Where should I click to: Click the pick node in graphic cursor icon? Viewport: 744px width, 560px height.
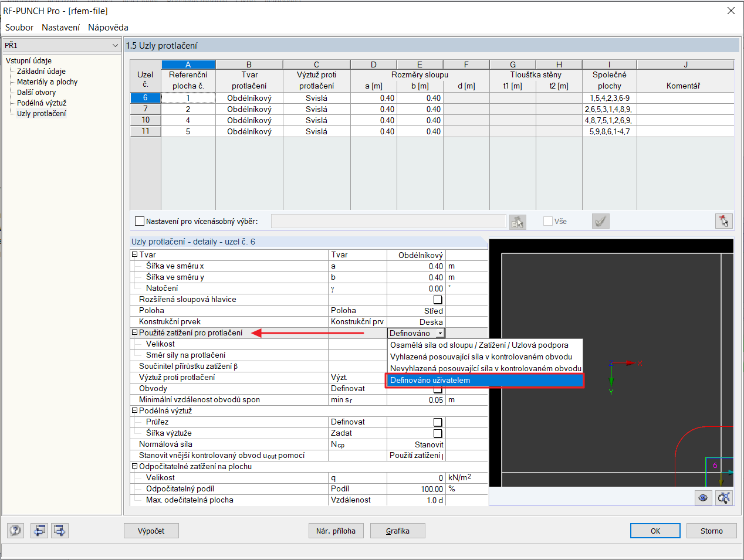pos(724,221)
